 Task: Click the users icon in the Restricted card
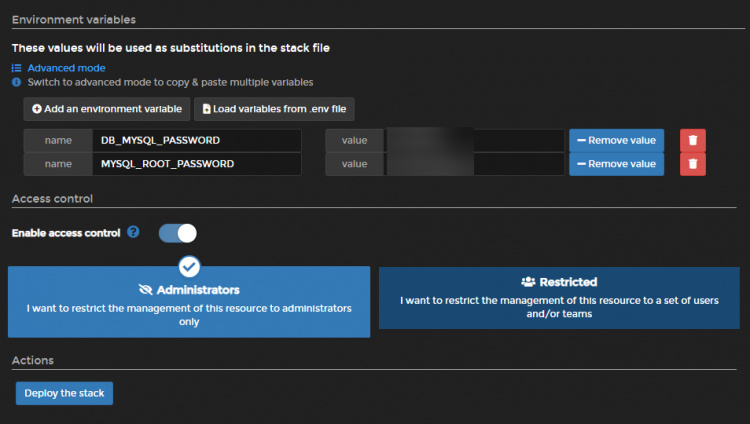click(x=528, y=282)
